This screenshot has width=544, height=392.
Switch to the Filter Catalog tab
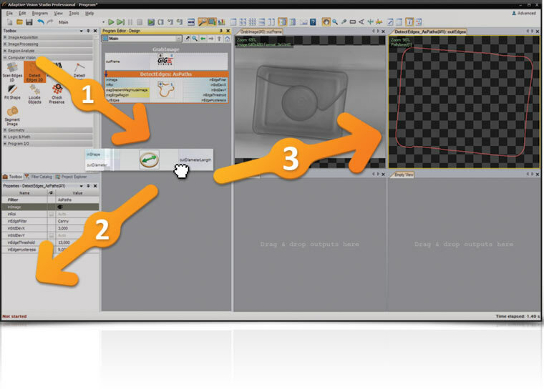coord(39,177)
